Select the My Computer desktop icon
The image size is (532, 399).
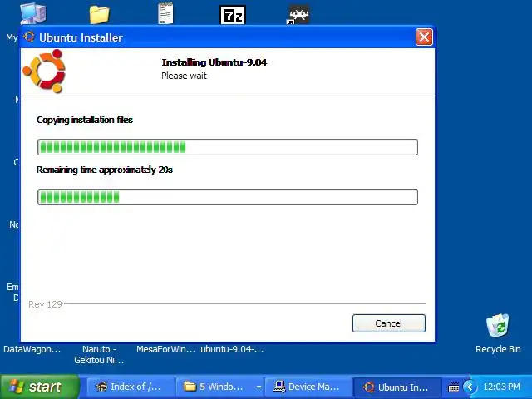tap(33, 13)
